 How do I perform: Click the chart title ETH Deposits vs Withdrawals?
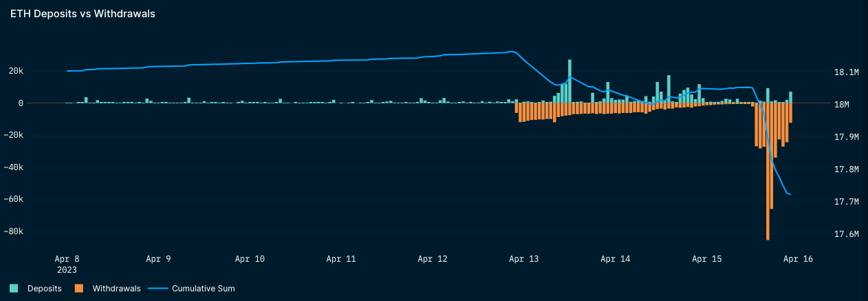pos(83,14)
